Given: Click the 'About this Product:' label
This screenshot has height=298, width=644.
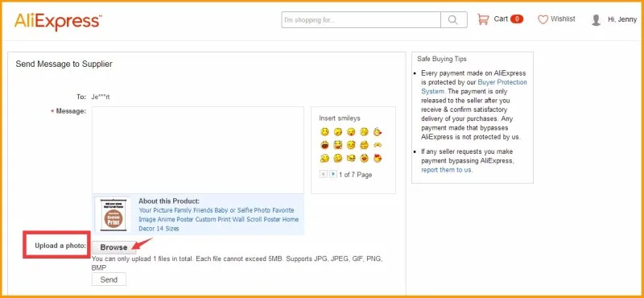Looking at the screenshot, I should tap(169, 201).
